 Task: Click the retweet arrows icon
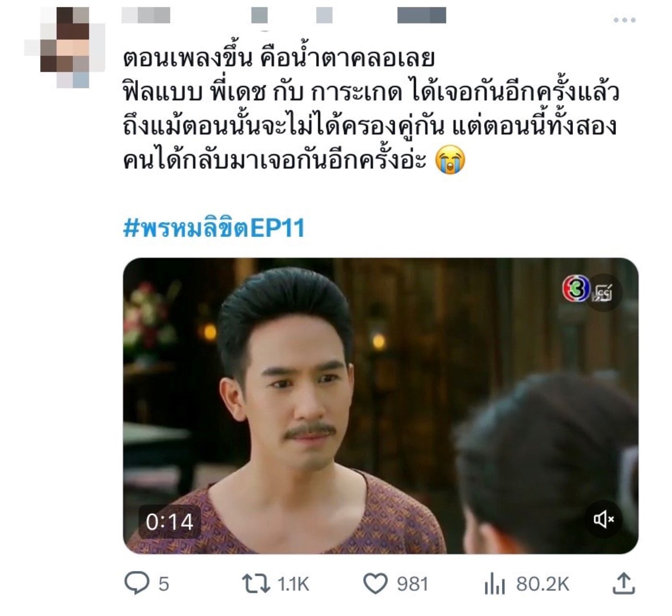[256, 584]
